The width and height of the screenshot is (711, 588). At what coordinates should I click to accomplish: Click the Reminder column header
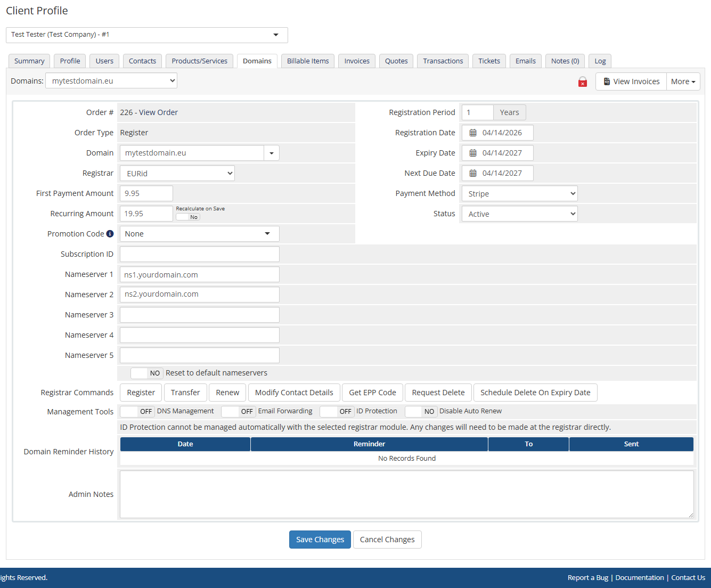tap(369, 444)
